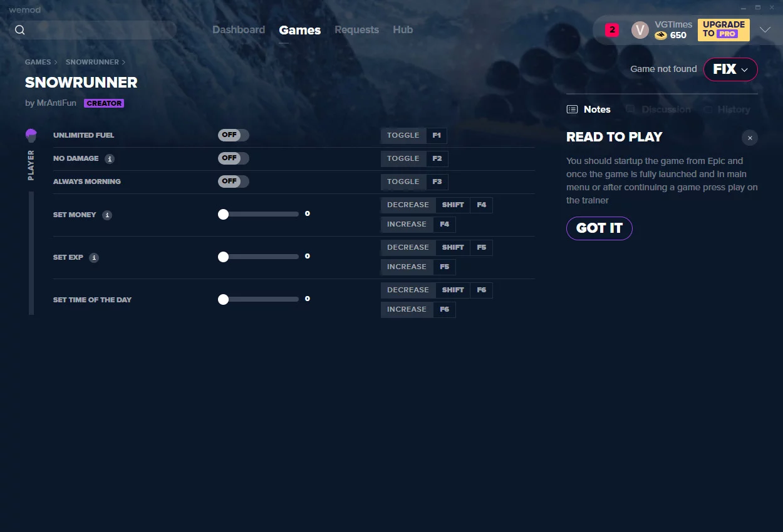This screenshot has width=783, height=532.
Task: Go to the Hub tab
Action: point(403,29)
